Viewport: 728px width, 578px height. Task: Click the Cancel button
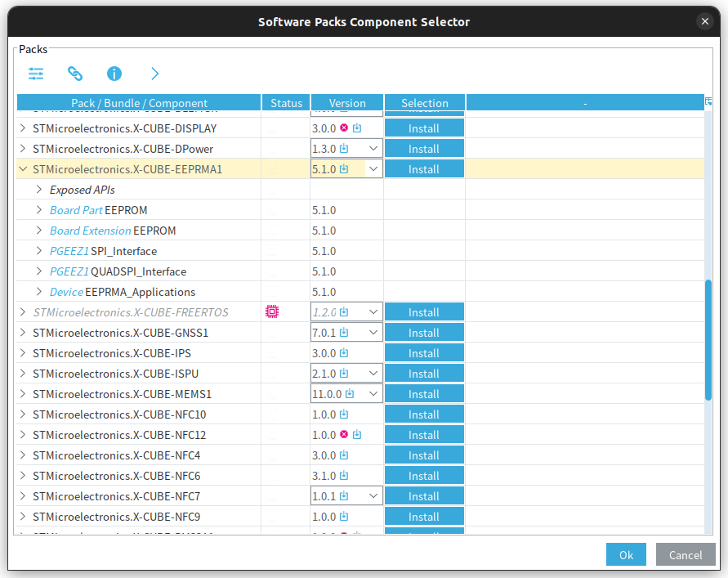pos(686,554)
